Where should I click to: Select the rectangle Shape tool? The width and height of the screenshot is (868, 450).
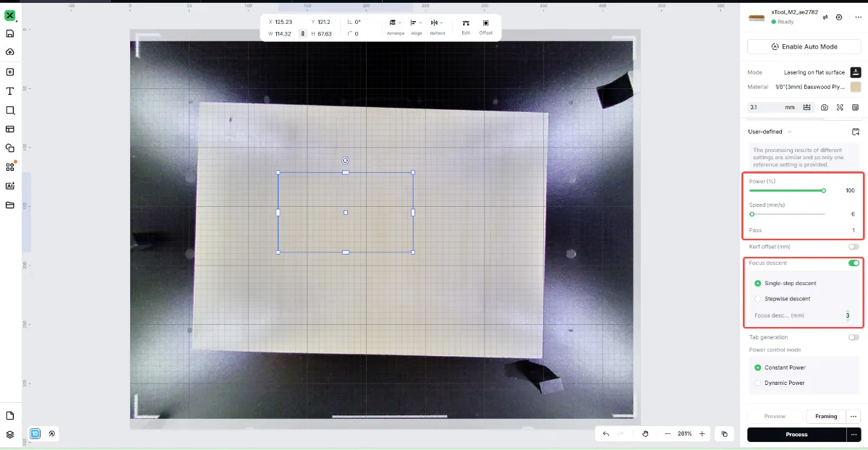pos(10,110)
